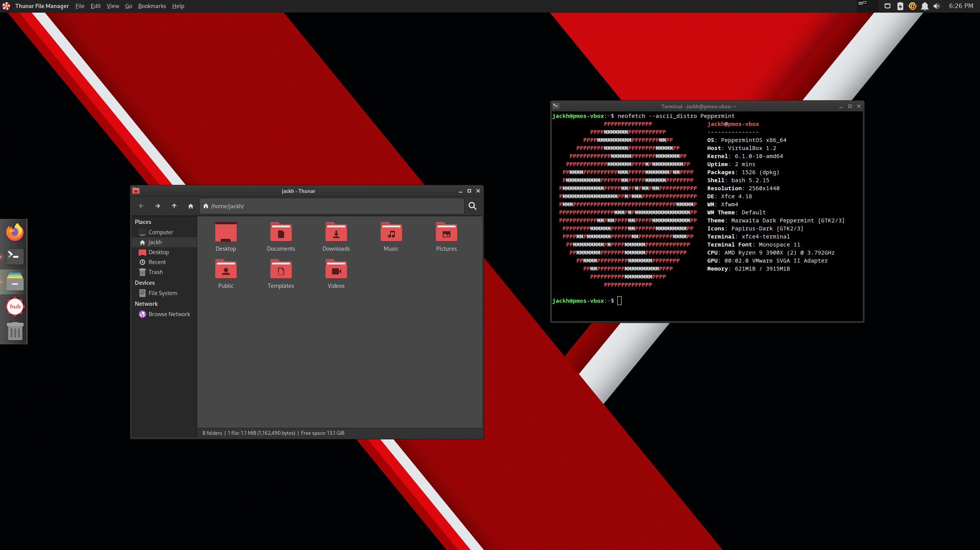Click the workspace switcher in the top panel
This screenshot has width=980, height=550.
tap(863, 4)
